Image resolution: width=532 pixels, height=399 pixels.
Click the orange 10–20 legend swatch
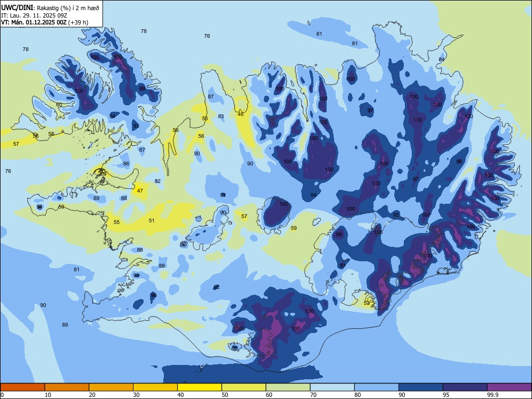[67, 387]
